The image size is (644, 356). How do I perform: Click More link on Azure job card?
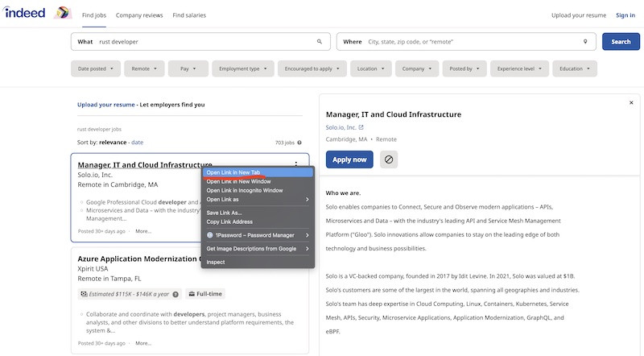143,343
